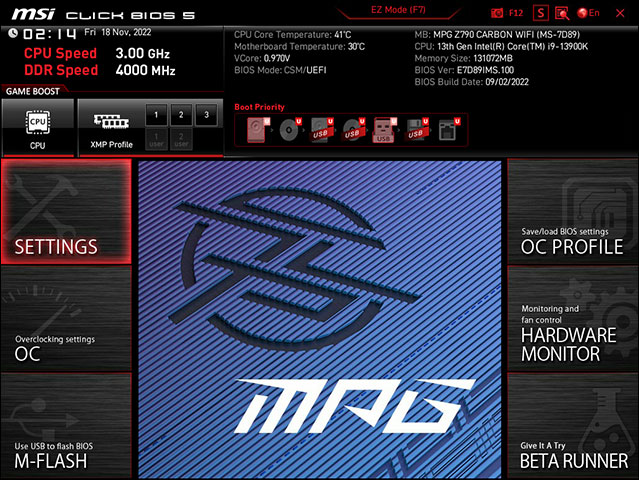This screenshot has width=639, height=480.
Task: Toggle Game Boost CPU button
Action: (x=38, y=128)
